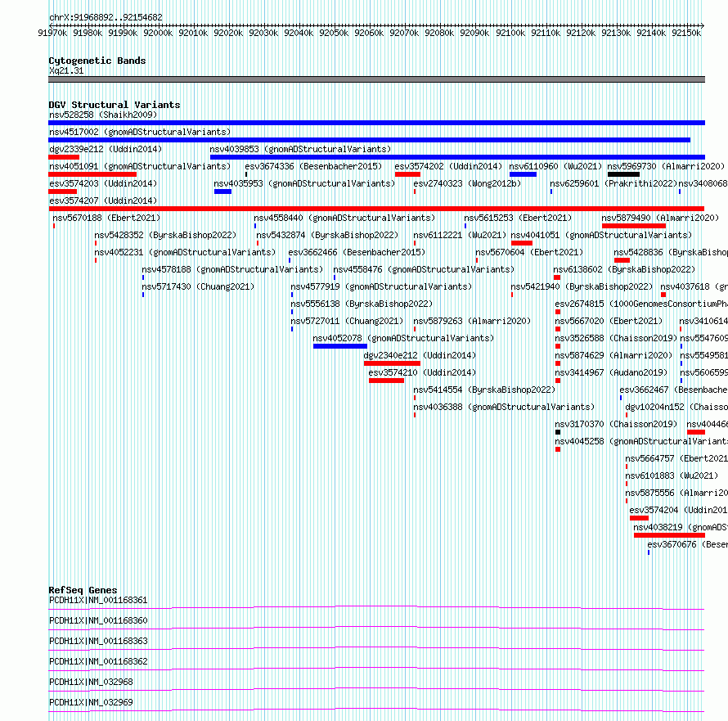Select the nsv5717430 (Chuang2021) label

pyautogui.click(x=198, y=286)
